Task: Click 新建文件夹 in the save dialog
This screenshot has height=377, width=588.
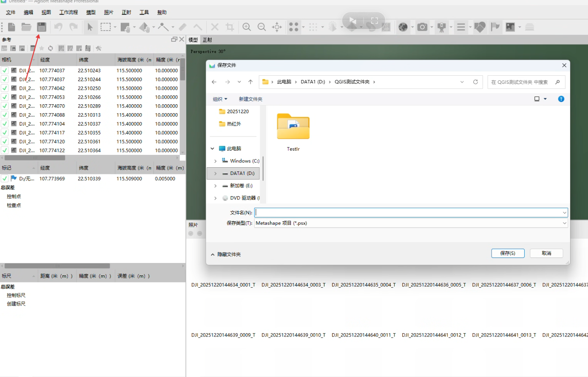Action: 250,99
